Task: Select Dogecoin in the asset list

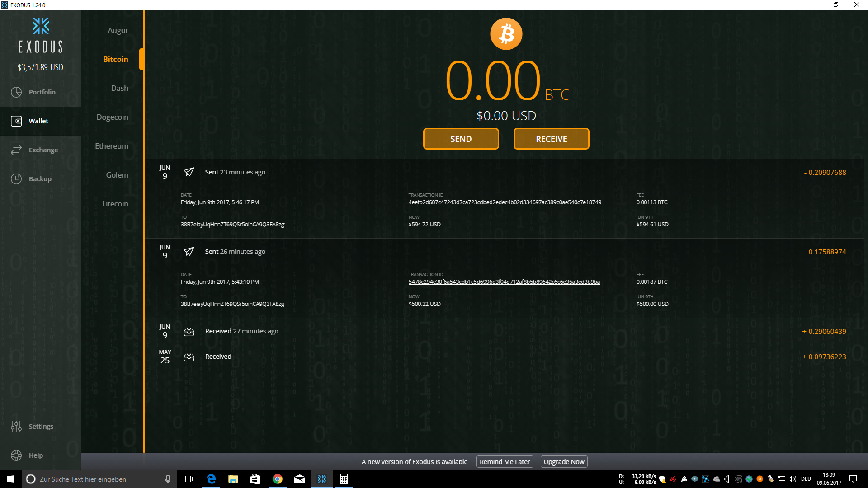Action: (113, 117)
